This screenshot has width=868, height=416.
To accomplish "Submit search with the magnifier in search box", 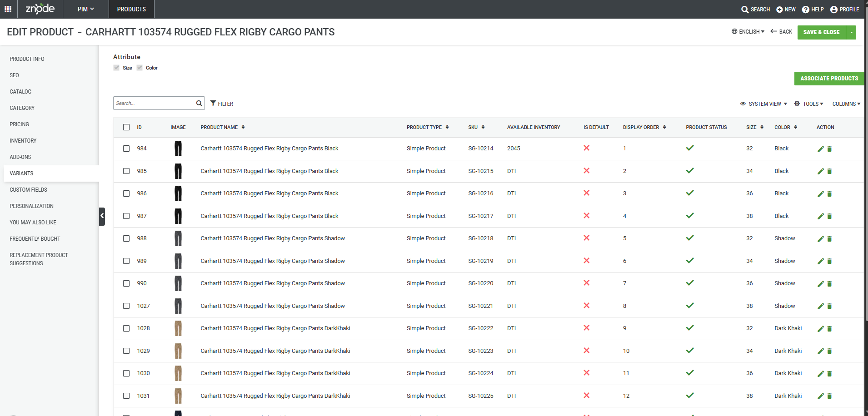I will click(199, 103).
